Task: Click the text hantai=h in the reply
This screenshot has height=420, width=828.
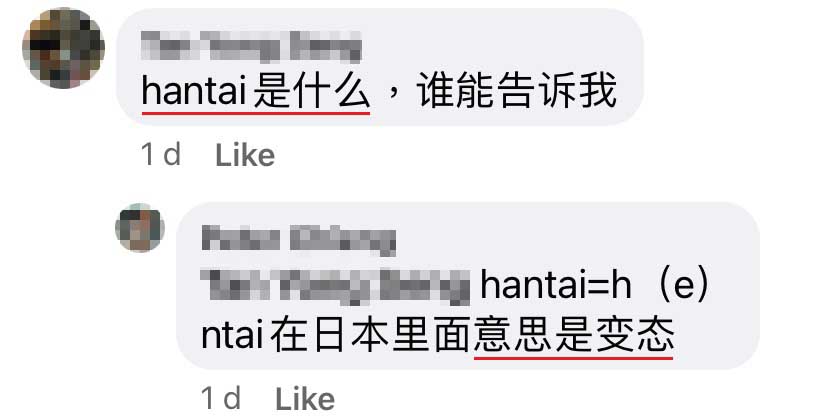Action: pyautogui.click(x=556, y=285)
